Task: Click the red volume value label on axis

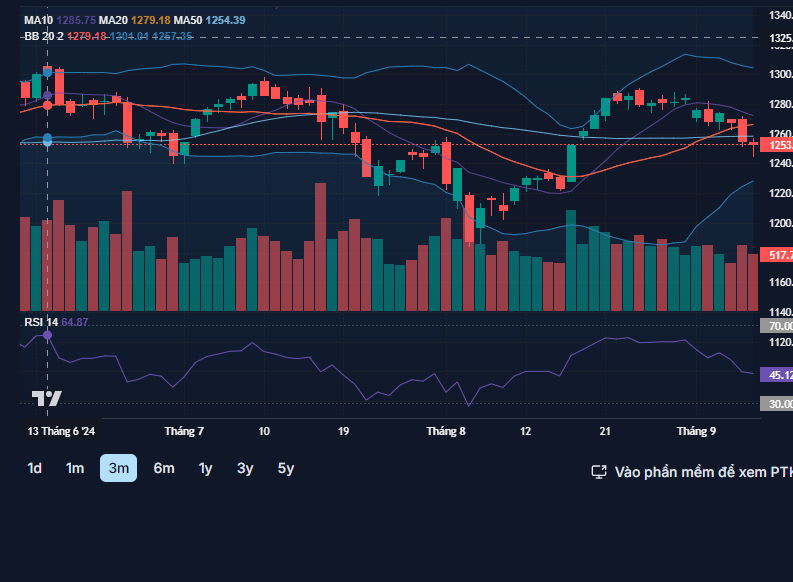Action: (x=776, y=256)
